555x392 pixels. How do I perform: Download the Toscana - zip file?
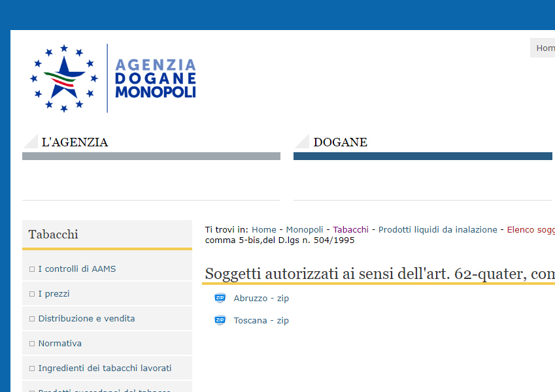(261, 321)
